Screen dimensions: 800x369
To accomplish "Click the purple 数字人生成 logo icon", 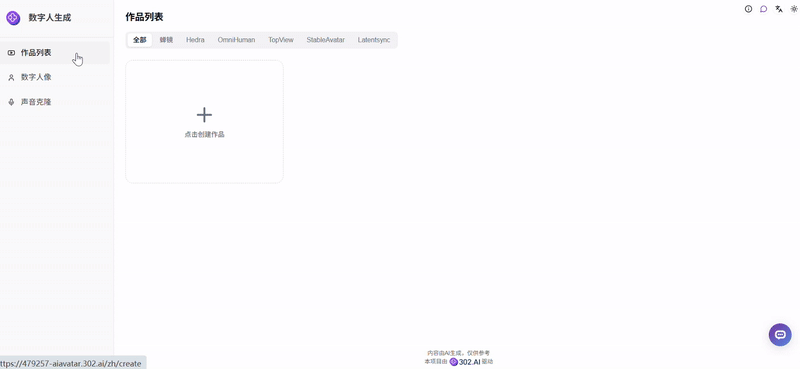I will (x=13, y=18).
